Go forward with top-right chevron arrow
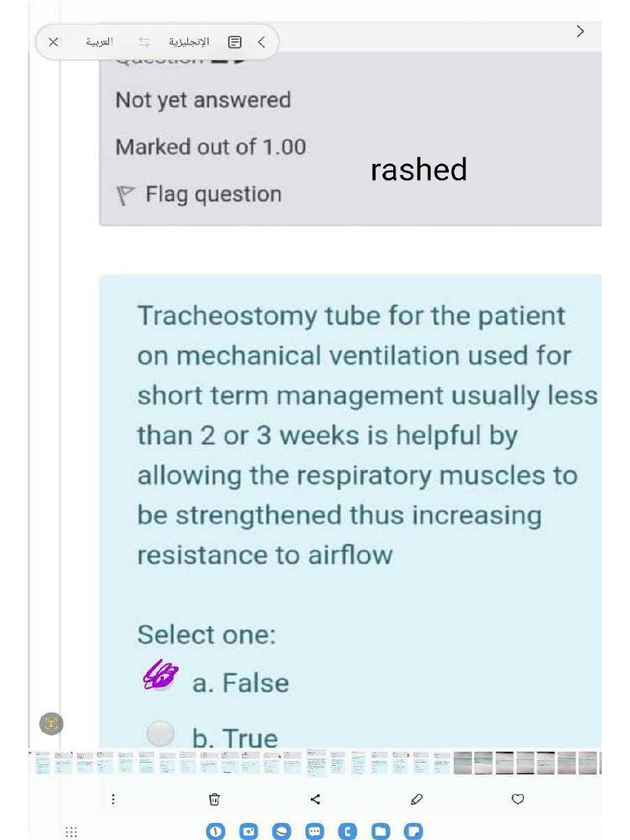Image resolution: width=630 pixels, height=840 pixels. coord(581,31)
